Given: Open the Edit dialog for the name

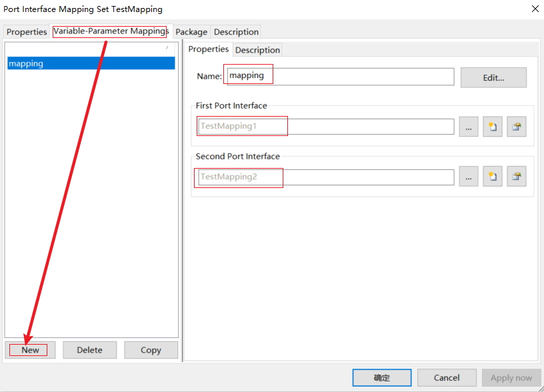Looking at the screenshot, I should click(493, 77).
